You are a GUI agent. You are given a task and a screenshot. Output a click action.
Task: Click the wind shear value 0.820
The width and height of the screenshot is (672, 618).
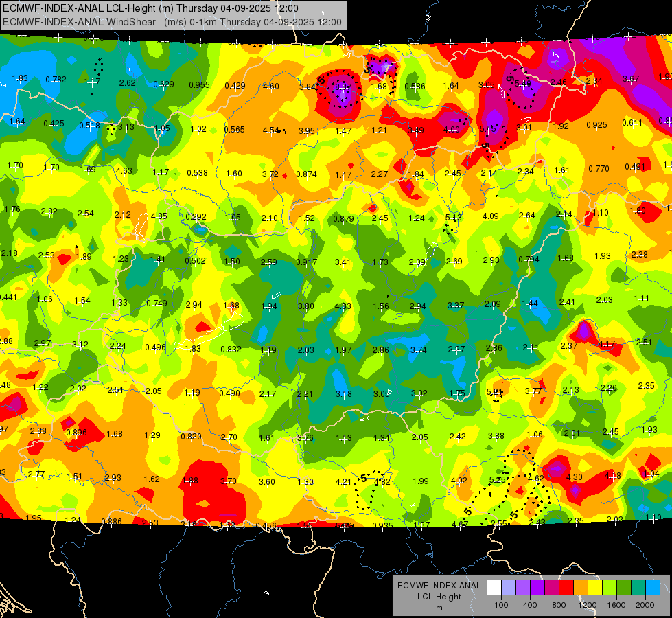coord(191,437)
